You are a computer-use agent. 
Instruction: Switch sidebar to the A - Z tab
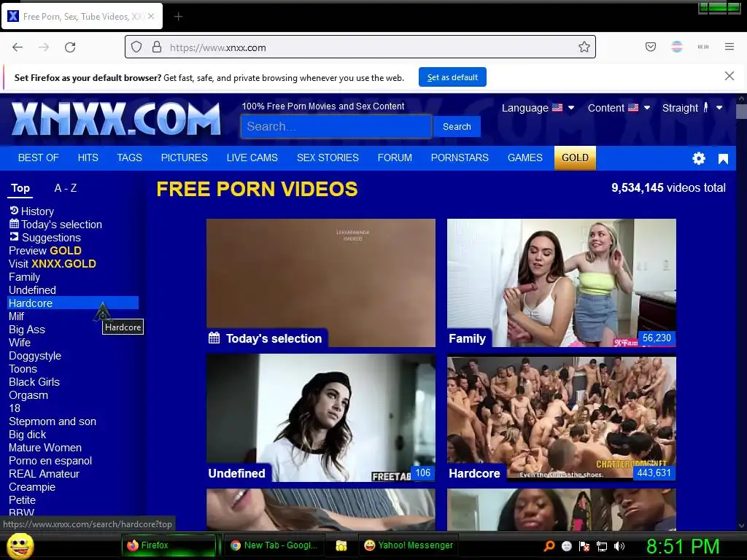point(65,188)
